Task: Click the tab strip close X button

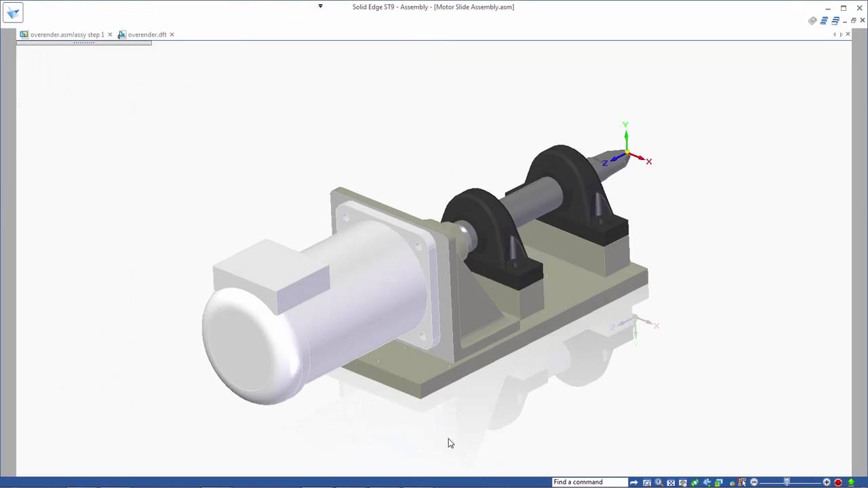Action: 848,35
